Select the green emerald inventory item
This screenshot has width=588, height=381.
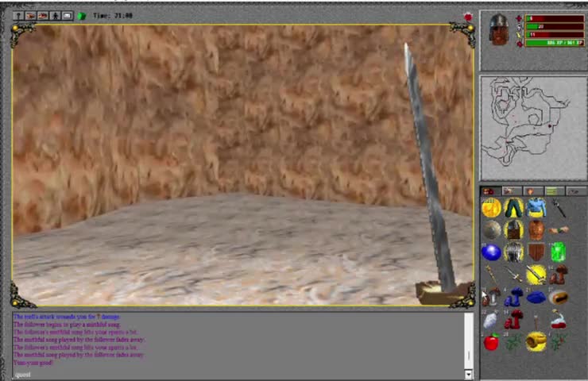(x=559, y=252)
